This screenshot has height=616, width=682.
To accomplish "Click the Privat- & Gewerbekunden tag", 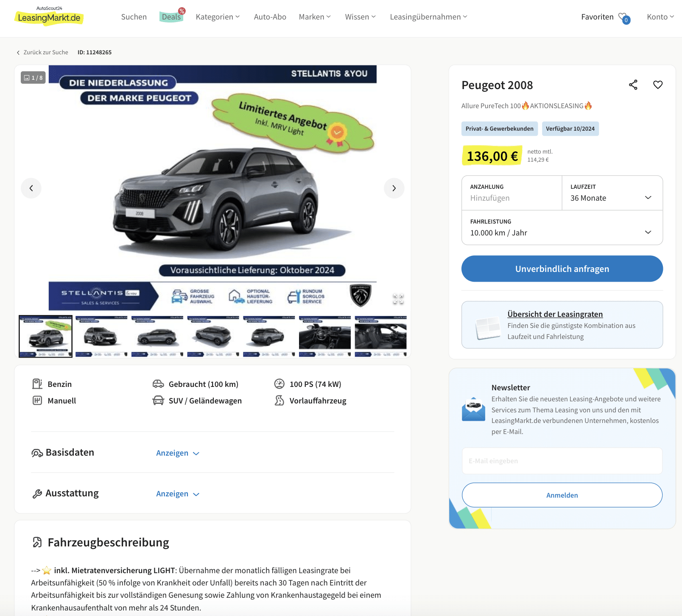I will click(x=500, y=129).
